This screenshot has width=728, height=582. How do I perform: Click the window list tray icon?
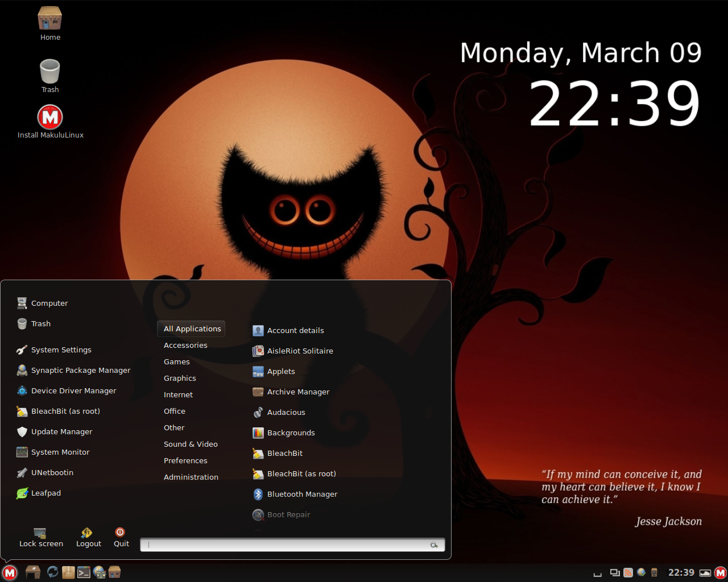coord(615,572)
